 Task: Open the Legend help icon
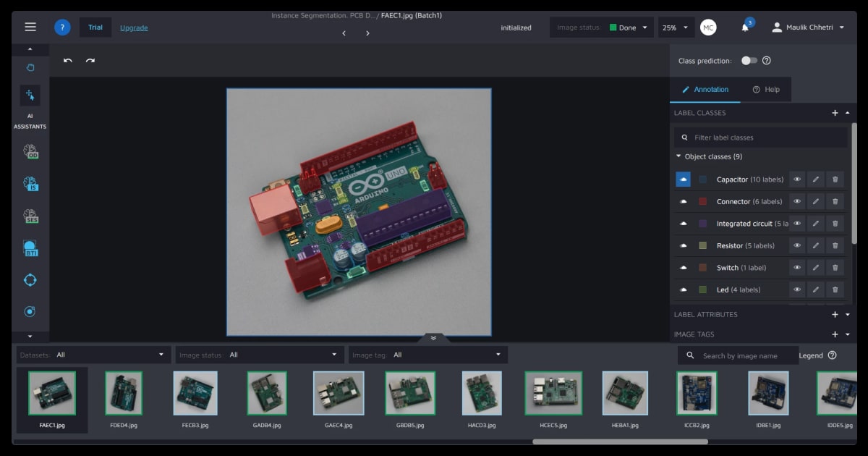pos(832,355)
